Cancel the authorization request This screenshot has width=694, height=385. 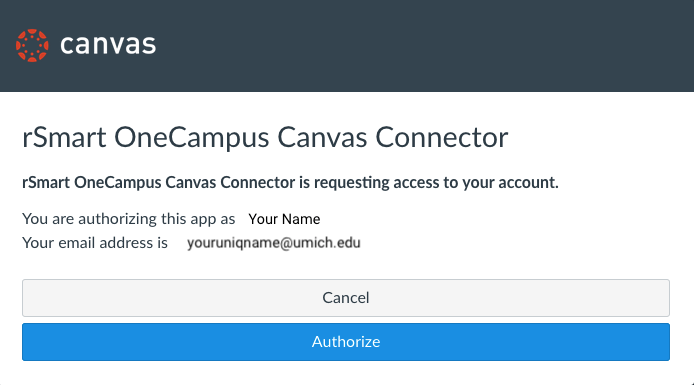[x=346, y=298]
